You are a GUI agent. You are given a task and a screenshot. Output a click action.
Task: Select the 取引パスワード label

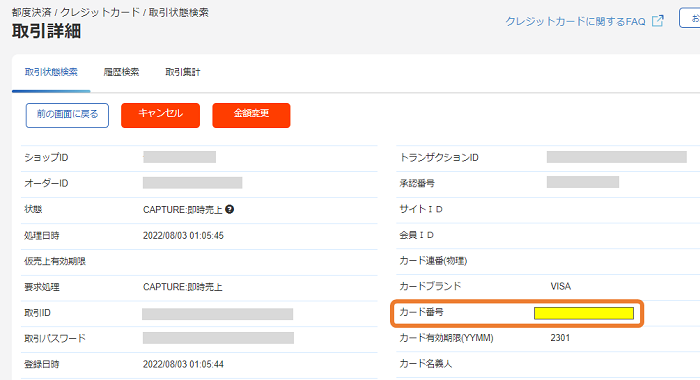[55, 338]
